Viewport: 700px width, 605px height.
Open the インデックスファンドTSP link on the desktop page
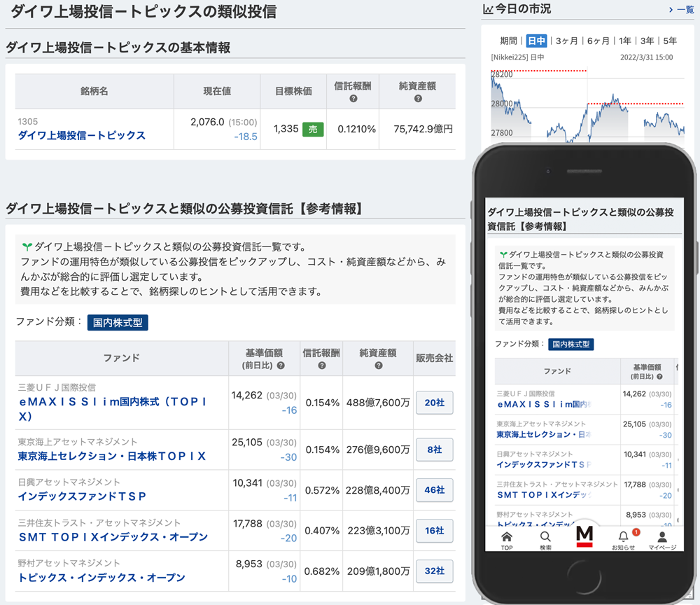point(82,496)
